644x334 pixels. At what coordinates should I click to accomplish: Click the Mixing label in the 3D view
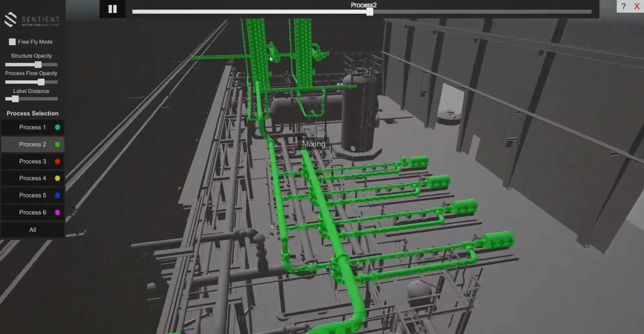314,144
